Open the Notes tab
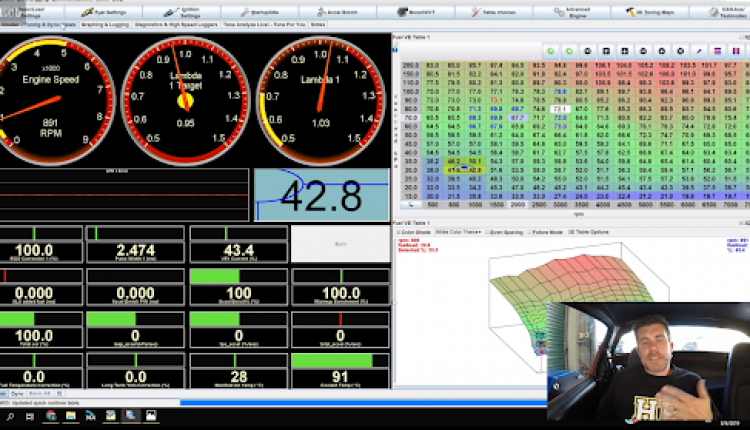The image size is (750, 430). tap(318, 24)
